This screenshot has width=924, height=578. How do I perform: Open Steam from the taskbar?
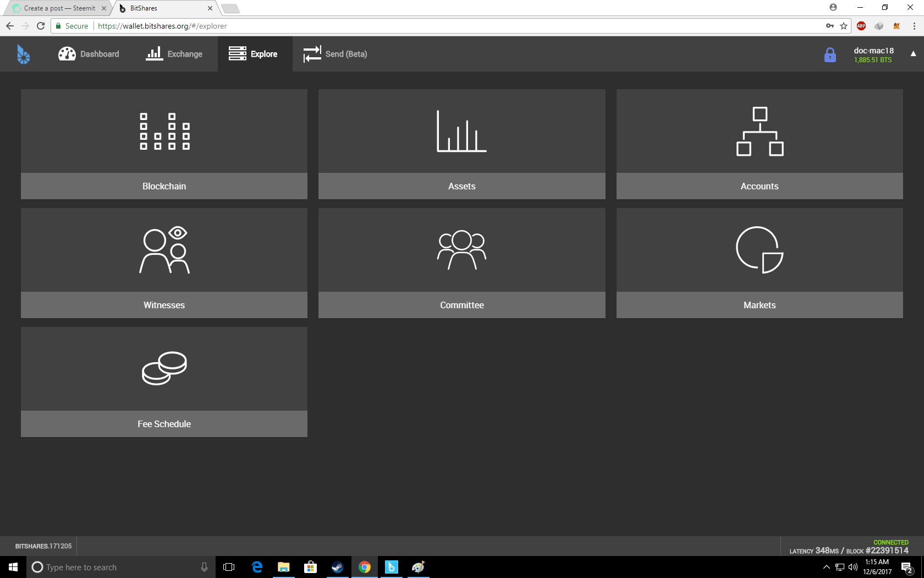click(x=338, y=567)
